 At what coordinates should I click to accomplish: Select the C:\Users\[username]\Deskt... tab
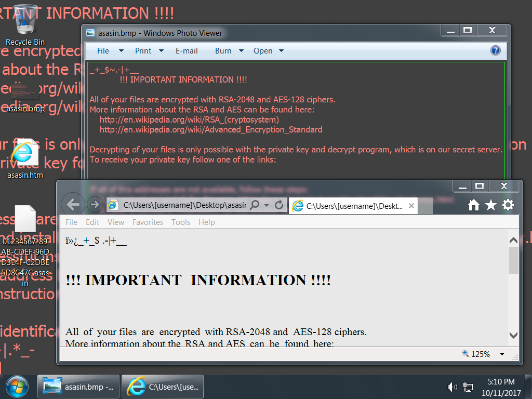353,206
